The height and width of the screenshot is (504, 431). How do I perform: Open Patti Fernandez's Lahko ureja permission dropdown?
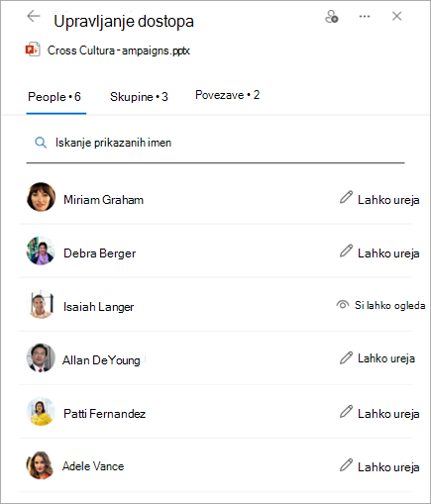click(379, 413)
